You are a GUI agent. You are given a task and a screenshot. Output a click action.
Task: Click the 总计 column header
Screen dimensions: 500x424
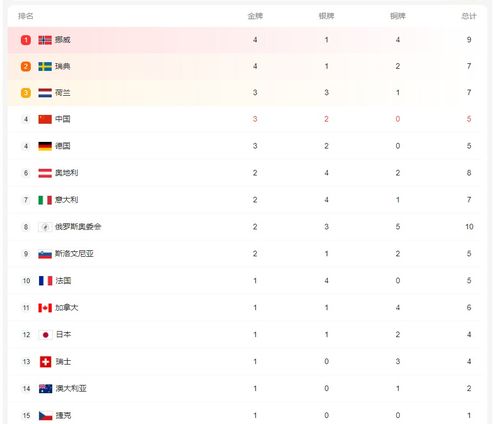click(x=469, y=16)
